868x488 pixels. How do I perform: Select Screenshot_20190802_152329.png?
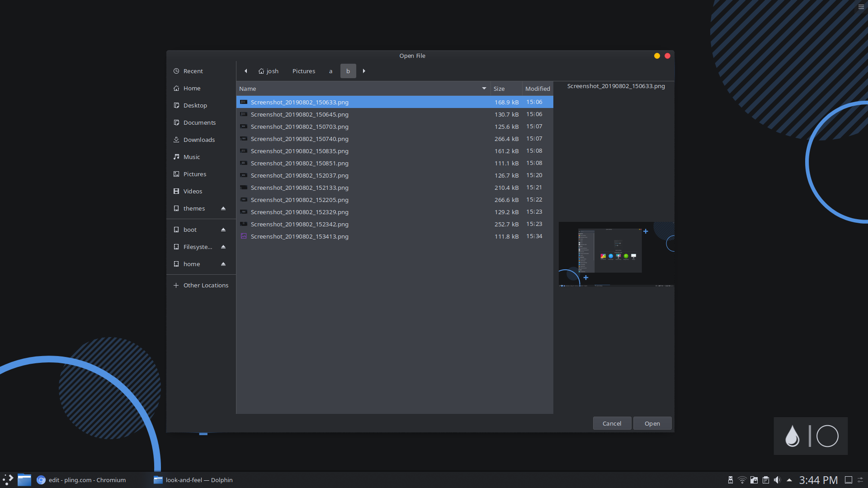point(395,212)
